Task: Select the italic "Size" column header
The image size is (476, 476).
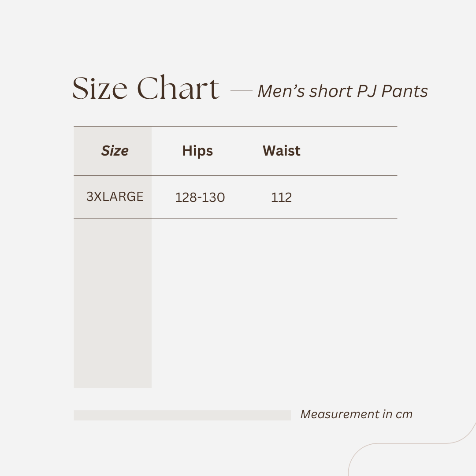Action: point(115,151)
